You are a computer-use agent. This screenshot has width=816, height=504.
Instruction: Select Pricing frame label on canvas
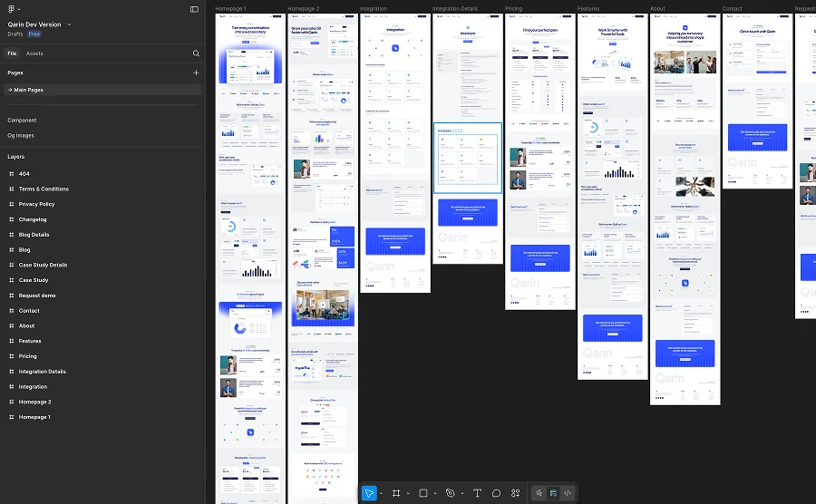514,9
